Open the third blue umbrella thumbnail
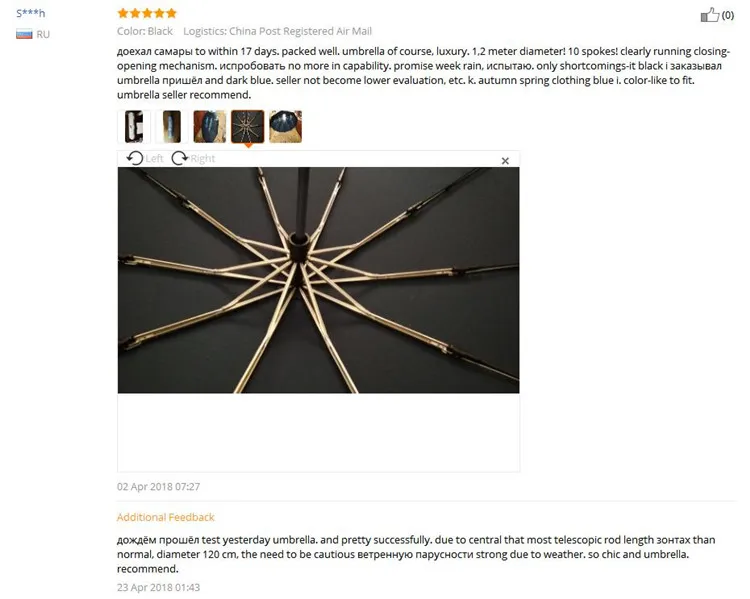This screenshot has width=750, height=599. [210, 126]
